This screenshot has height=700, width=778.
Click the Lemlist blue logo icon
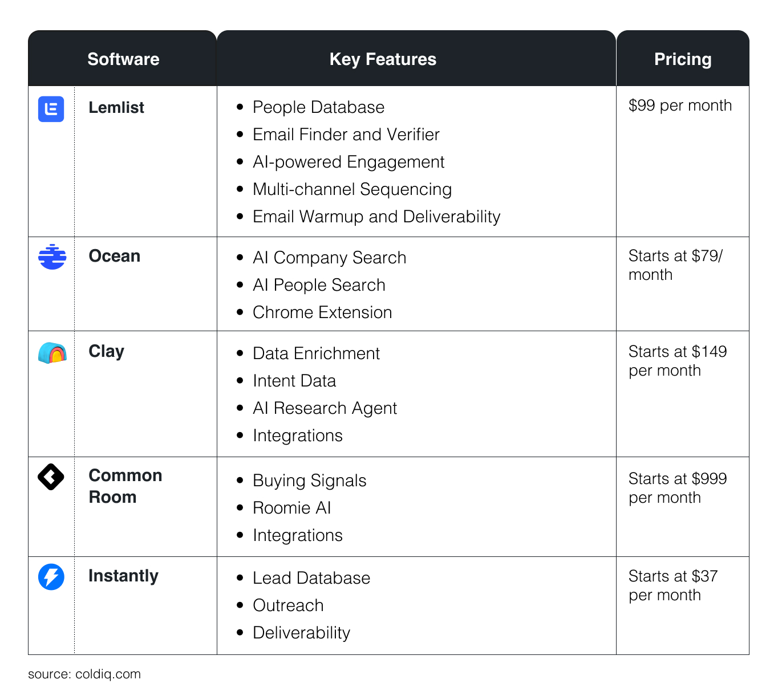pyautogui.click(x=51, y=109)
